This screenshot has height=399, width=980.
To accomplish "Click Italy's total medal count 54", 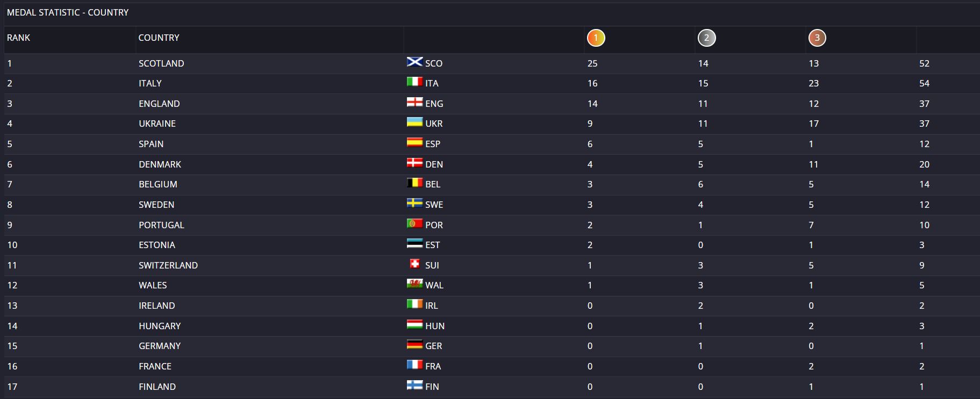I will pos(924,83).
